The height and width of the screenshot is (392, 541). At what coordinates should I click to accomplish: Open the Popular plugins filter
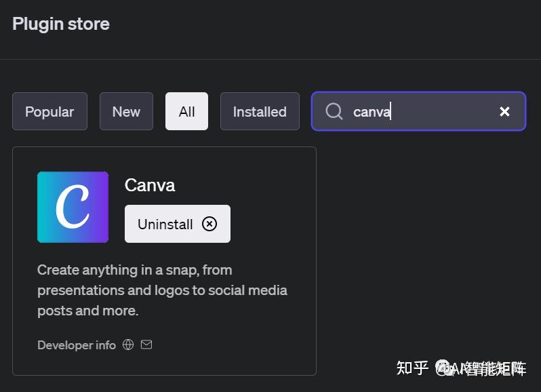(49, 111)
